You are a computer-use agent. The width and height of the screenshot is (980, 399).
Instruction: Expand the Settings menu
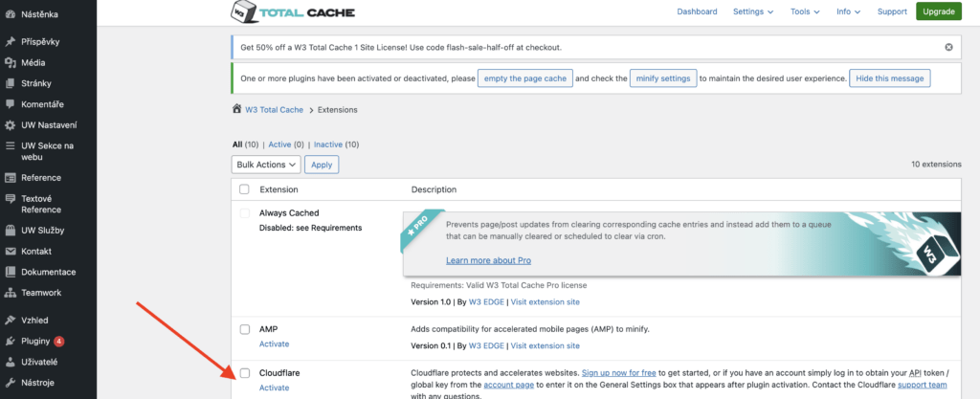[753, 11]
